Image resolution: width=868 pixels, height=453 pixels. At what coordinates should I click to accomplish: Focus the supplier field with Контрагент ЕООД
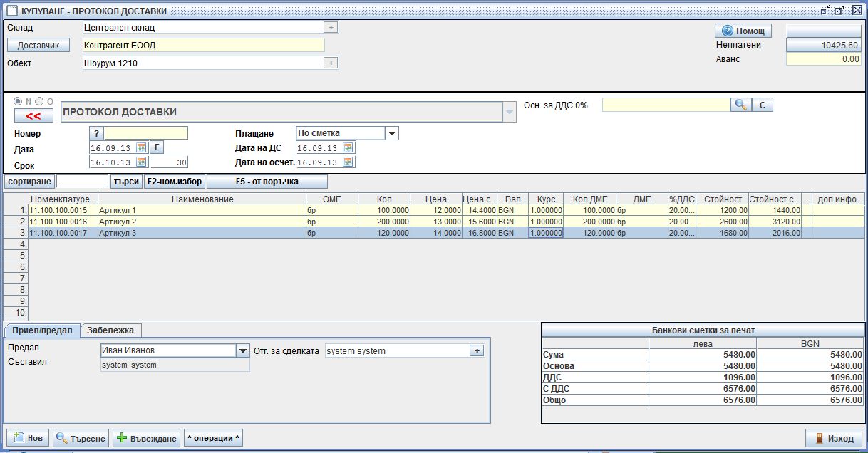[203, 45]
